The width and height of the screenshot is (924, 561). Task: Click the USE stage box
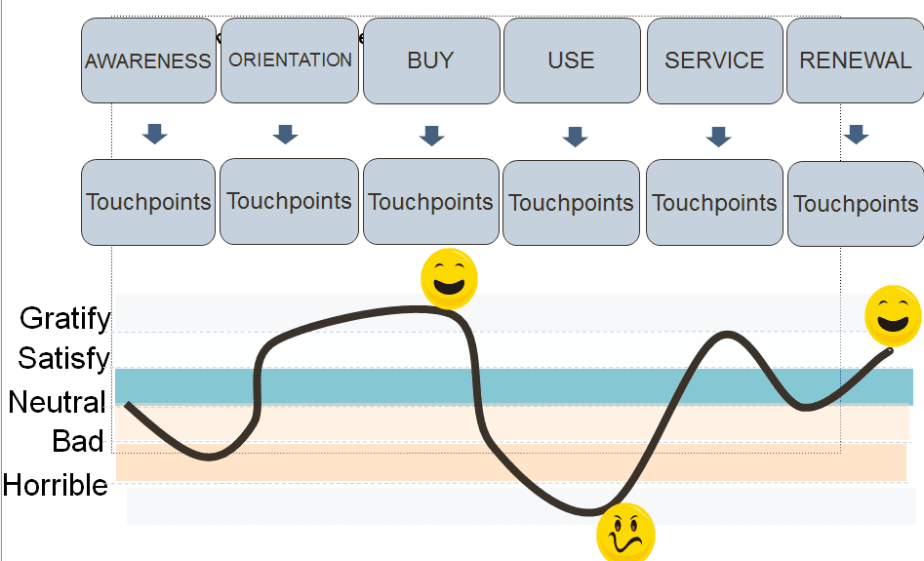572,60
